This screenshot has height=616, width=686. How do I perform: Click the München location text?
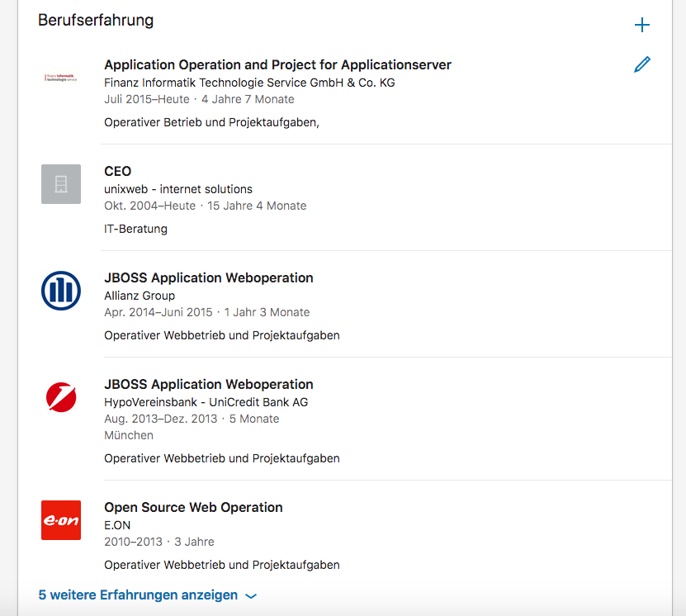pyautogui.click(x=129, y=435)
